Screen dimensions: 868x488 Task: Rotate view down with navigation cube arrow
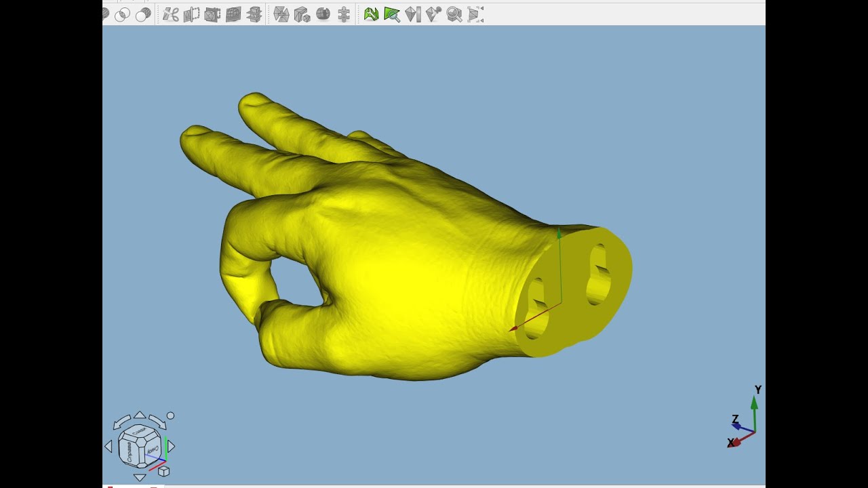click(x=139, y=477)
